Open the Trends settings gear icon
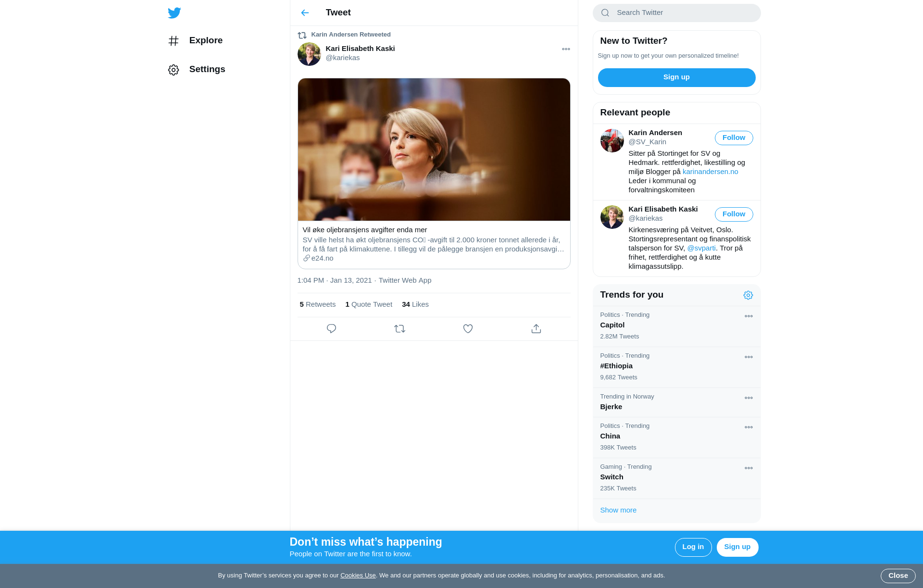Image resolution: width=923 pixels, height=588 pixels. 748,295
